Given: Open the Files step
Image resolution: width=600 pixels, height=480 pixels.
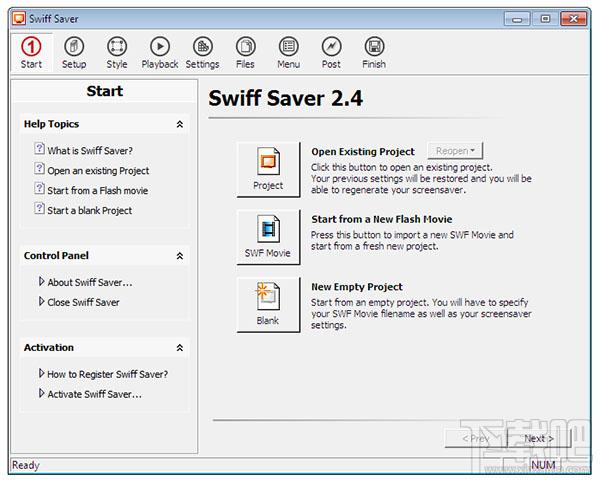Looking at the screenshot, I should (x=245, y=52).
